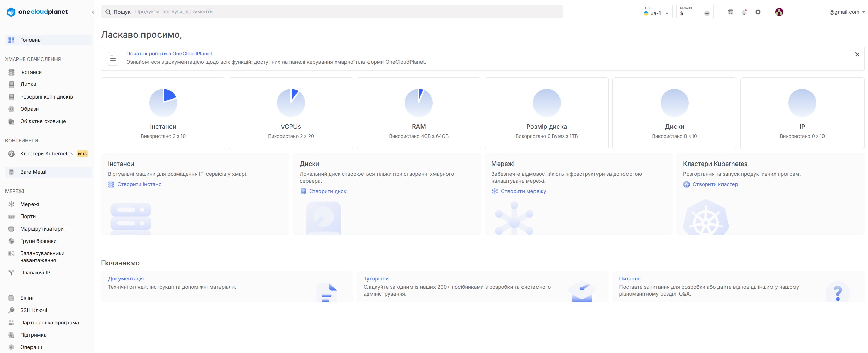Open SSH Ключі page
This screenshot has height=353, width=868.
point(34,310)
